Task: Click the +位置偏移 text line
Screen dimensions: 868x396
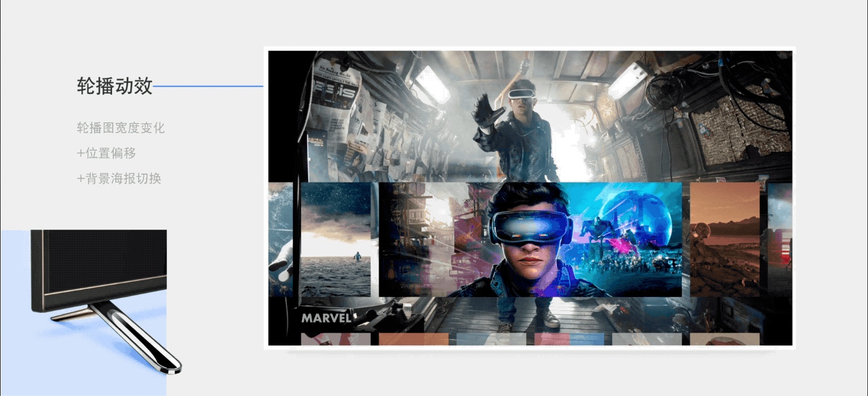Action: 106,153
